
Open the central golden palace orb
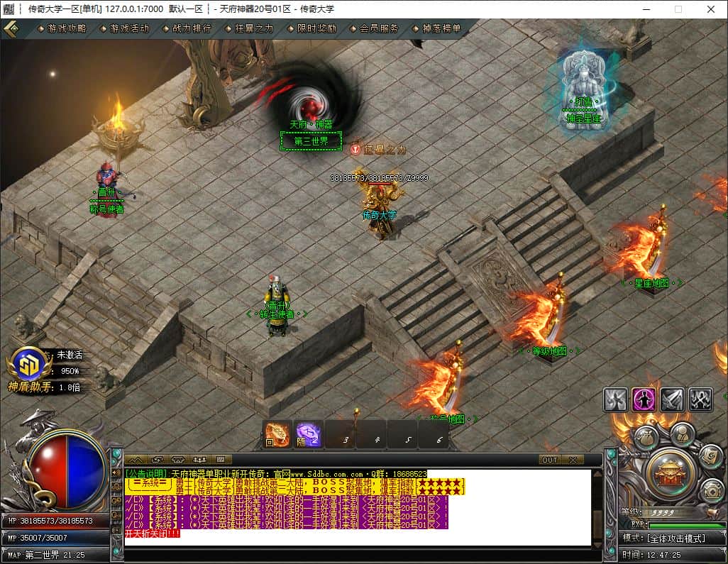point(671,475)
